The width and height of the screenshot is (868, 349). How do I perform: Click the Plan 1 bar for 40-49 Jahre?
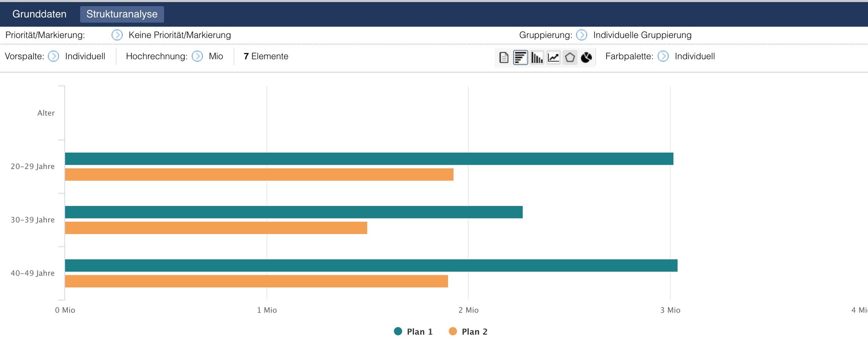pyautogui.click(x=371, y=266)
